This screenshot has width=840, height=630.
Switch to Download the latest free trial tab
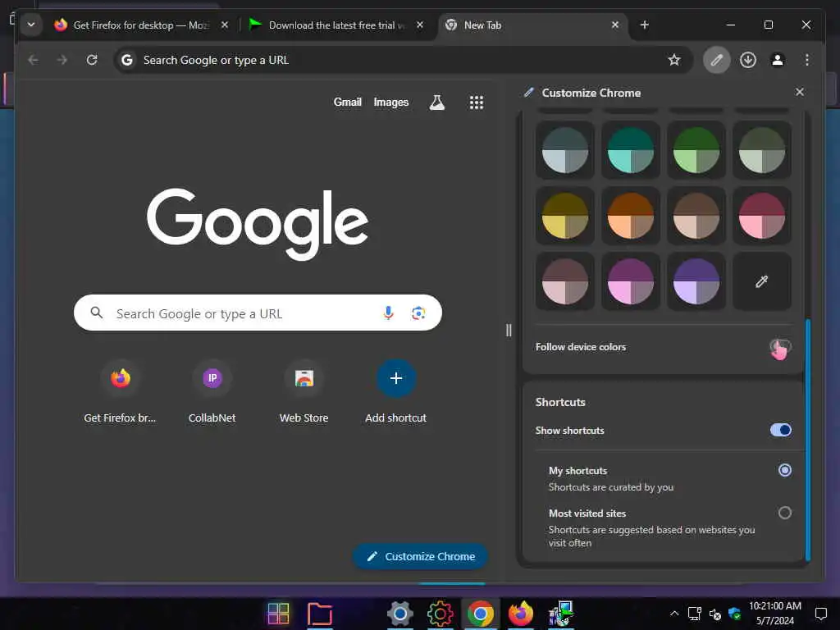pos(337,25)
